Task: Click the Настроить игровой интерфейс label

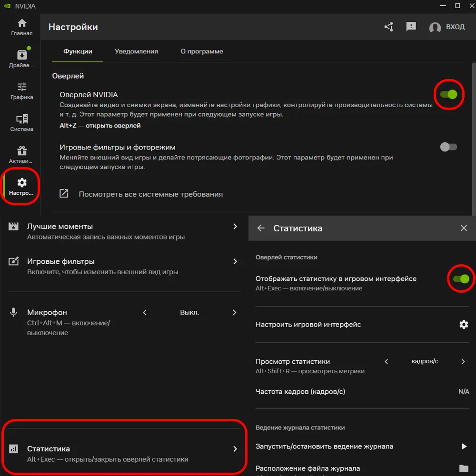Action: point(308,324)
